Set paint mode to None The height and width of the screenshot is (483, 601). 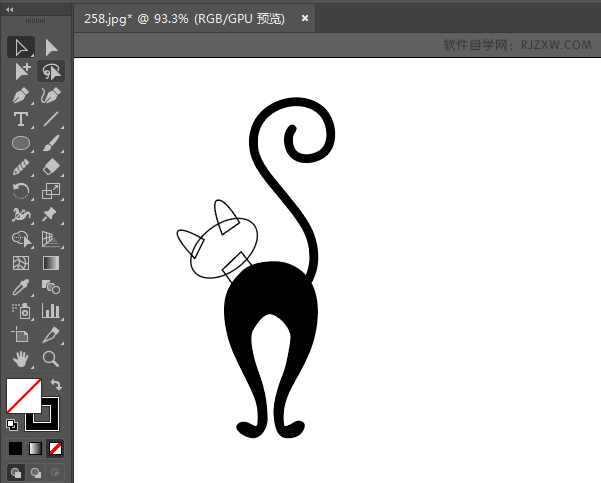coord(55,448)
